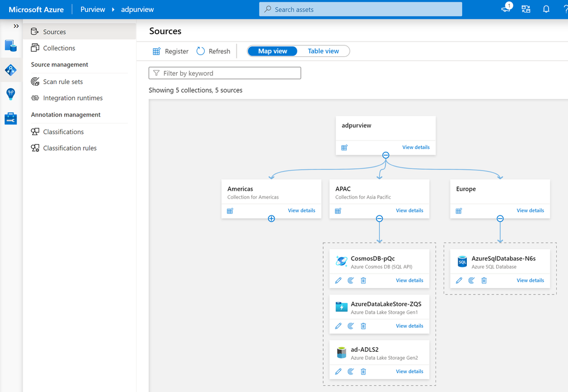Start new scan on AzureSqlDatabase-N6s
Viewport: 568px width, 392px height.
(471, 281)
